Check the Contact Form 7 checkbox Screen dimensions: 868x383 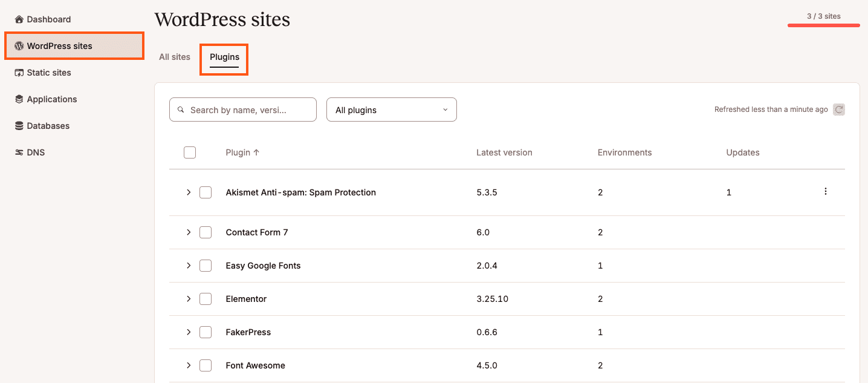(206, 232)
